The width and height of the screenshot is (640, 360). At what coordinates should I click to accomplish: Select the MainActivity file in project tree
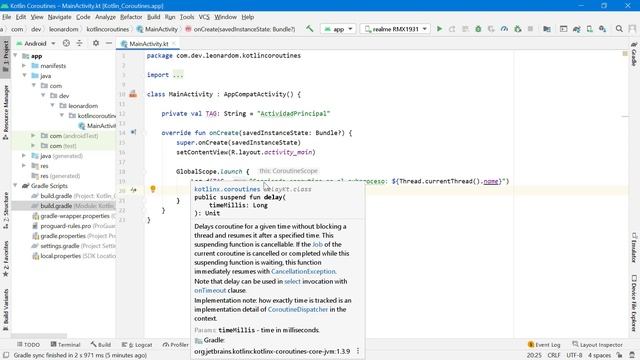97,126
